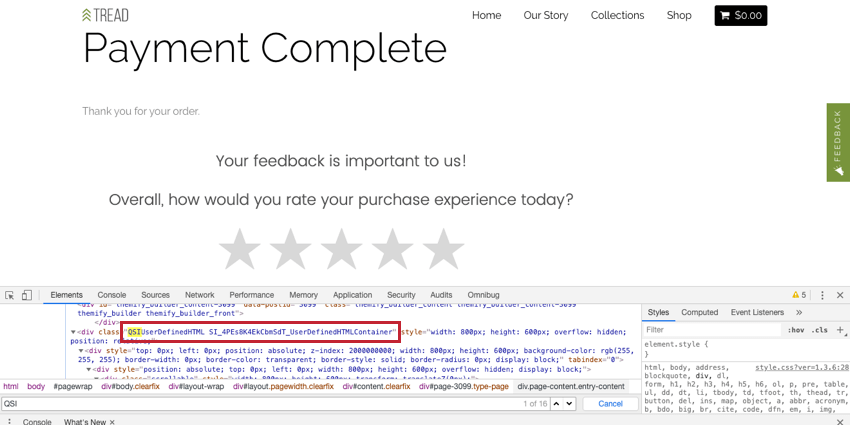Switch to the drawer Console tab
This screenshot has width=850, height=425.
coord(37,422)
